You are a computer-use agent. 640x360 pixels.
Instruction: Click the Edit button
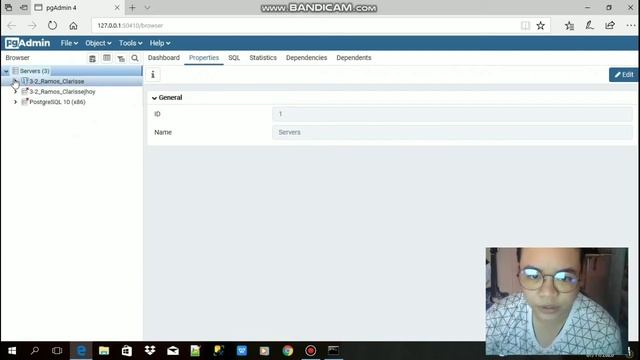624,75
